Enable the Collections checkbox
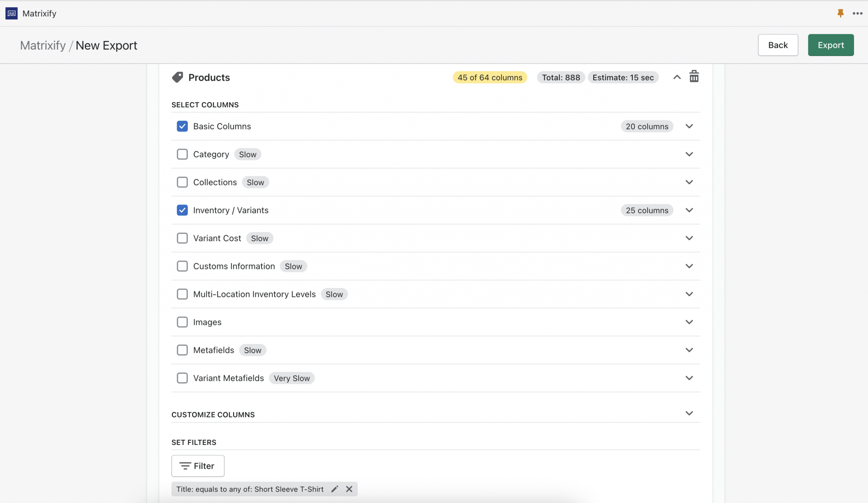 pyautogui.click(x=182, y=182)
